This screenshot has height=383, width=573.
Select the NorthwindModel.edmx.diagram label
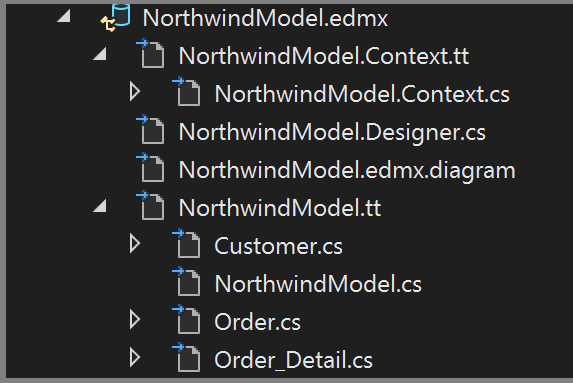coord(347,171)
